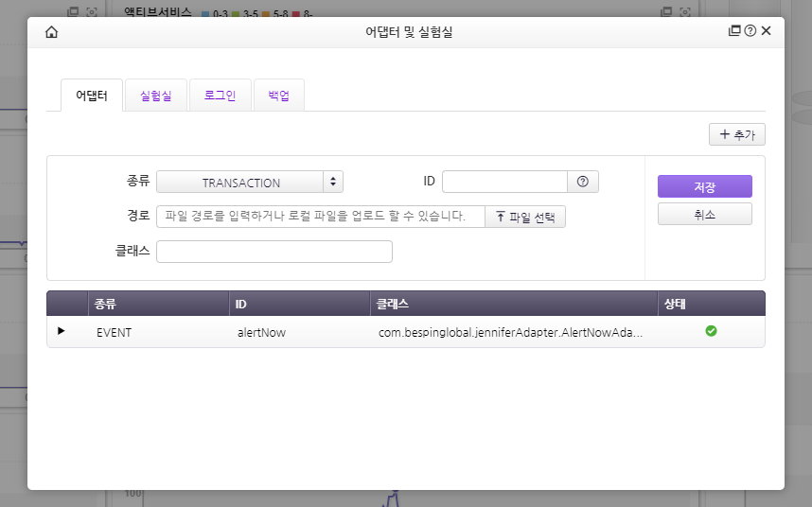Click the question mark icon beside ID field
812x507 pixels.
click(583, 182)
